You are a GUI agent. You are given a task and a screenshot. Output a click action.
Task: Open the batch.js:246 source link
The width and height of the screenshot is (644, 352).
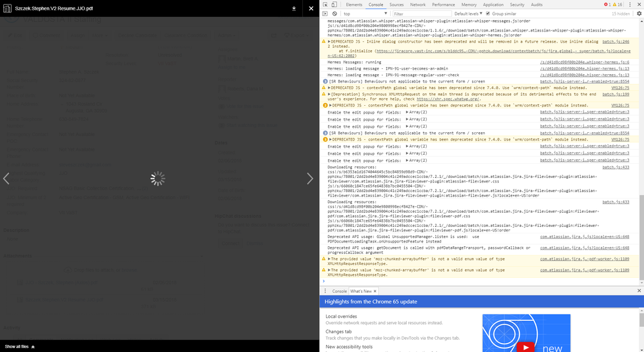click(x=616, y=41)
